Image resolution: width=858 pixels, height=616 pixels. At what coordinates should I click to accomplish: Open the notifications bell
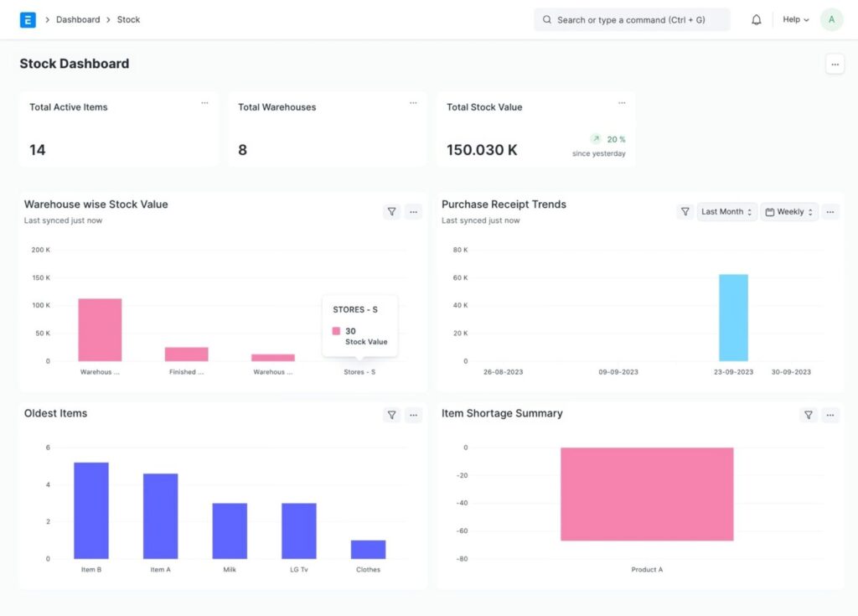tap(756, 20)
